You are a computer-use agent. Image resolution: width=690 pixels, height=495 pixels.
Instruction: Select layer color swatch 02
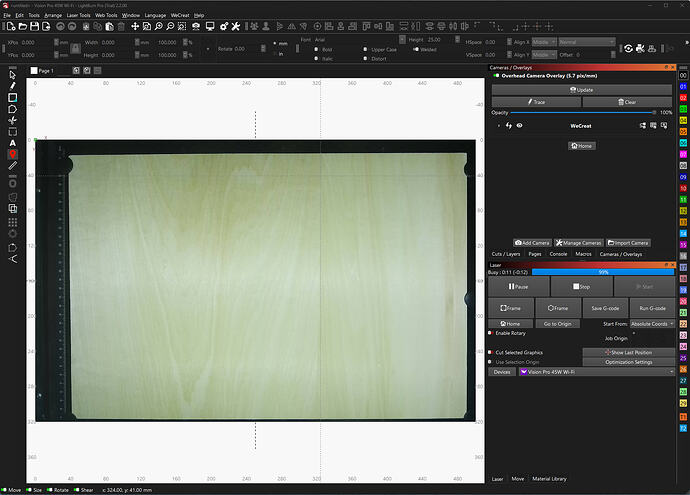683,98
